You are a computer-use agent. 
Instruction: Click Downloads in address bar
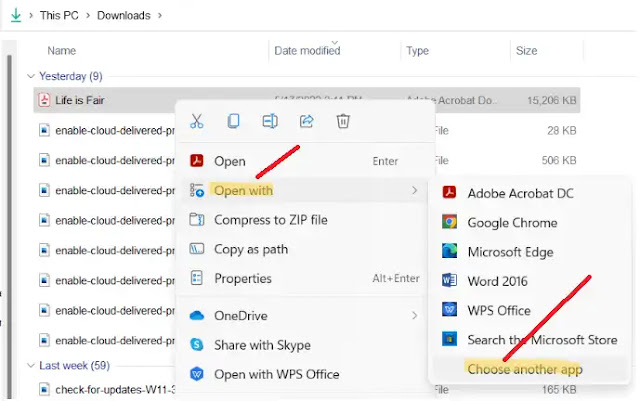click(124, 16)
